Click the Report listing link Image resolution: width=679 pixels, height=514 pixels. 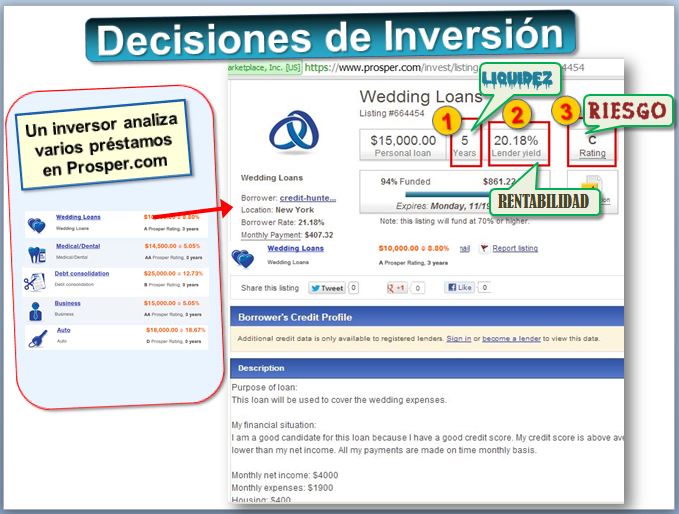(x=515, y=249)
